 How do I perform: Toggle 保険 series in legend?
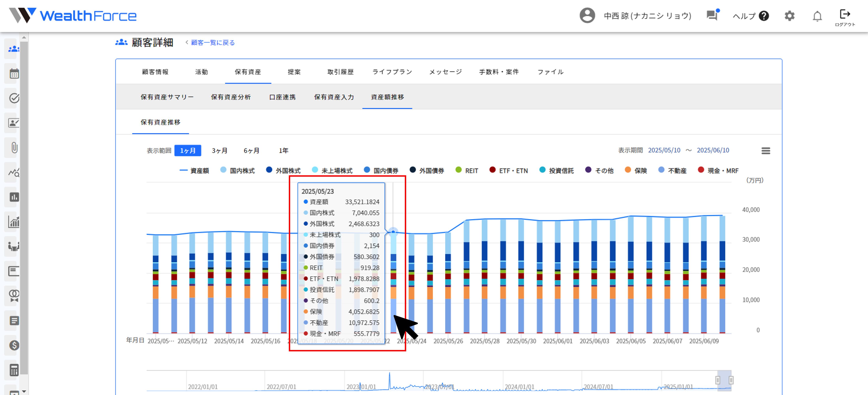pos(636,171)
